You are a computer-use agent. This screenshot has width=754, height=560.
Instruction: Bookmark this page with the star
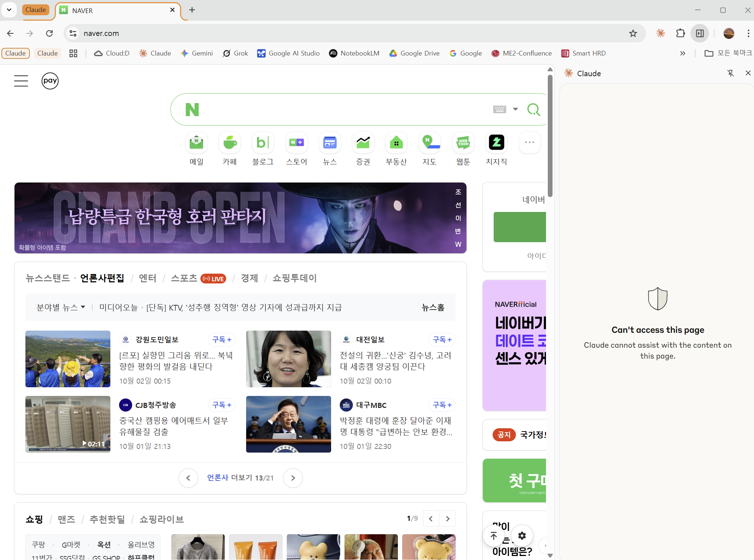tap(633, 33)
